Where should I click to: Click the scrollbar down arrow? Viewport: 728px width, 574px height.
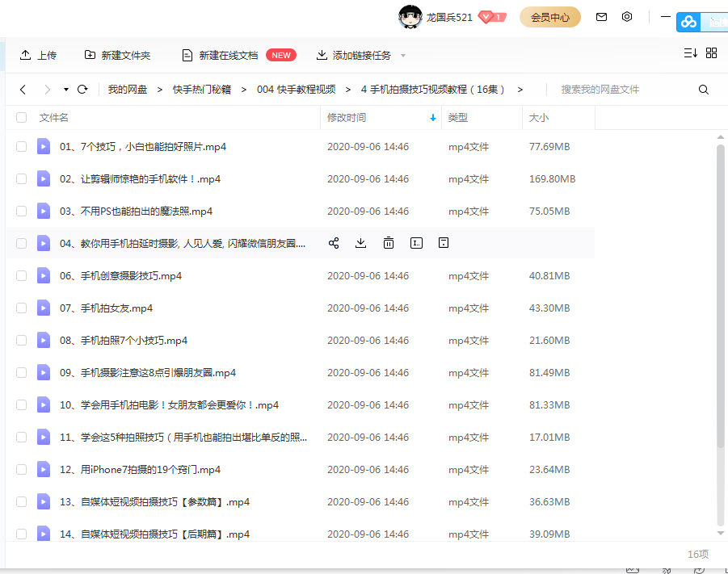pos(720,533)
